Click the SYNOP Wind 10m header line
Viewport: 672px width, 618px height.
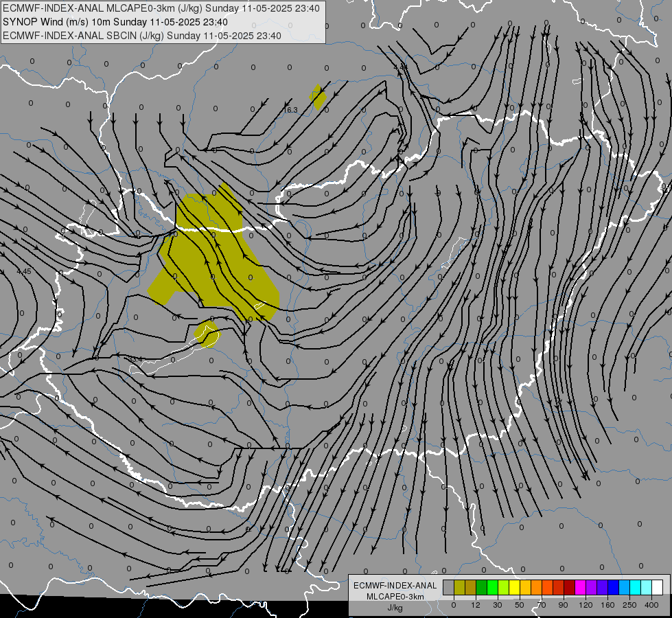point(115,22)
